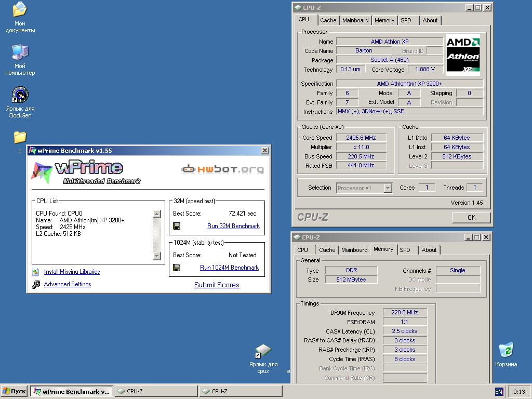This screenshot has width=532, height=399.
Task: Click the hwbot.org logo in wPrime
Action: [x=222, y=169]
